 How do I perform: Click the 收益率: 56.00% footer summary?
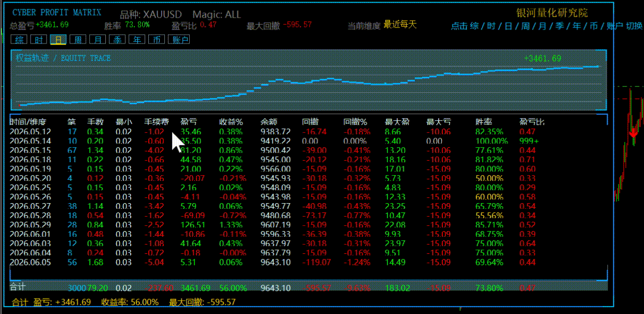pos(130,302)
